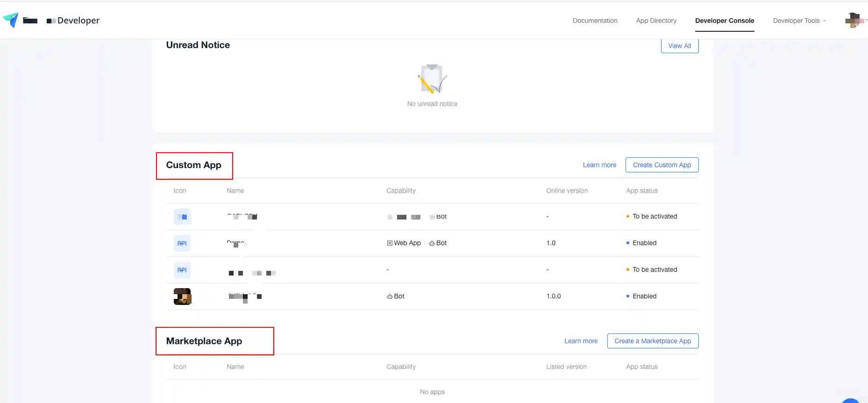Click the 'Marketplace App' section heading
The width and height of the screenshot is (868, 403).
[x=204, y=341]
